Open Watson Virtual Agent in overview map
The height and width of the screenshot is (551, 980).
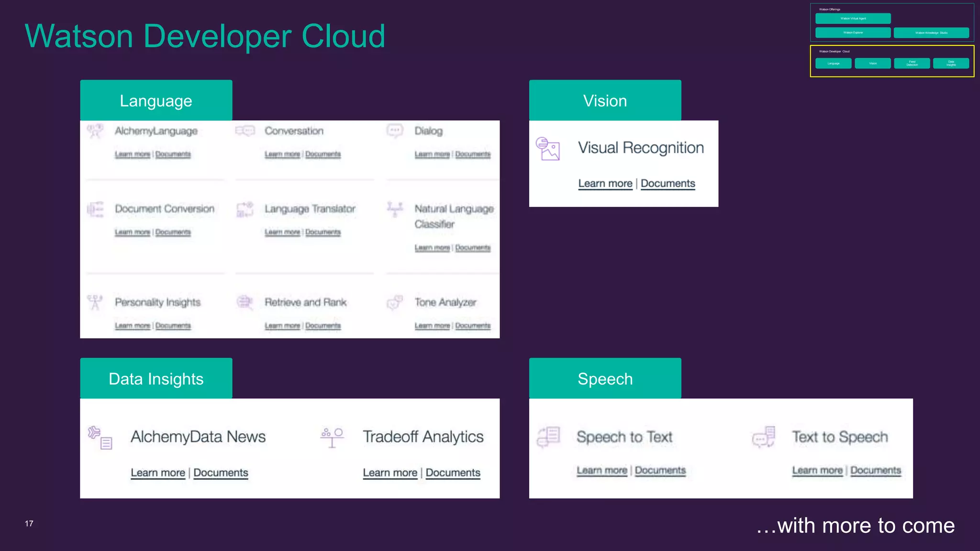853,19
